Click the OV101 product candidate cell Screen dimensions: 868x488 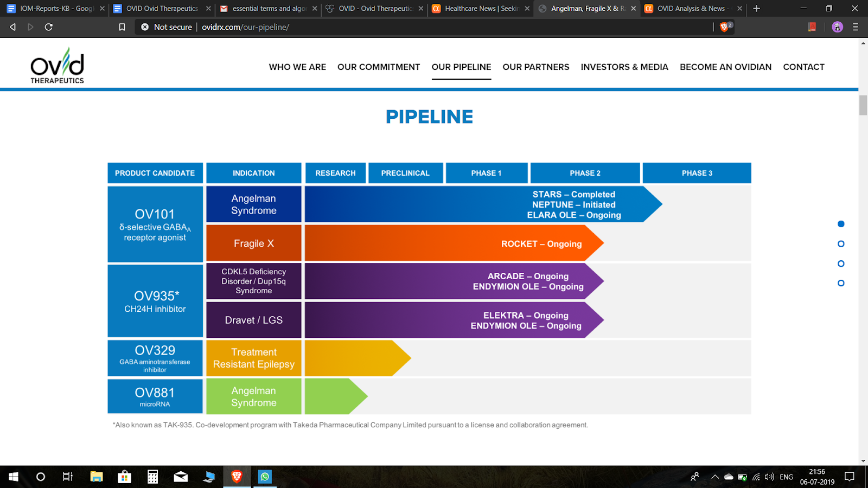point(155,224)
